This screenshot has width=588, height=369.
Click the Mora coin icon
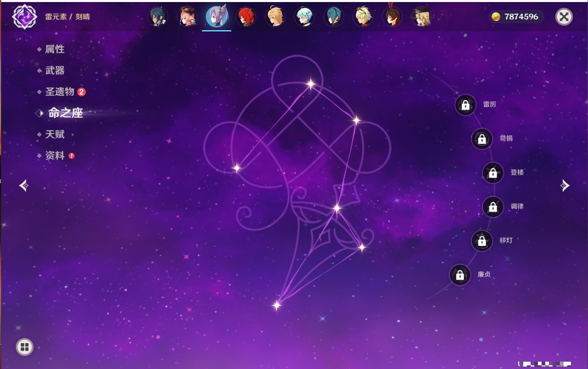(x=496, y=17)
